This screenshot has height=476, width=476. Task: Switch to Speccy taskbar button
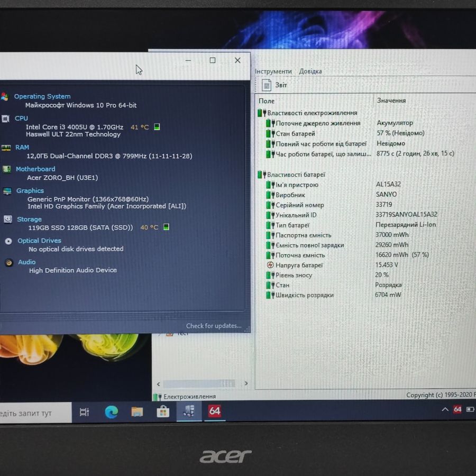pos(189,411)
